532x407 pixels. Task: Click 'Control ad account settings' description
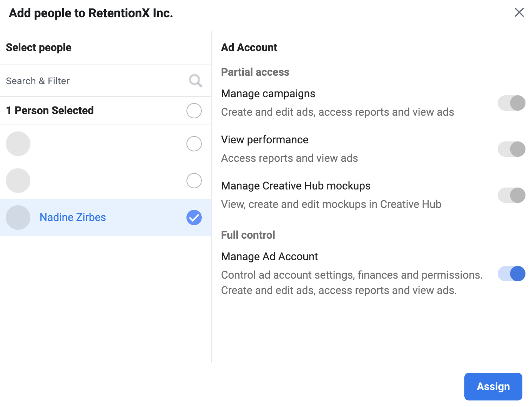[352, 283]
